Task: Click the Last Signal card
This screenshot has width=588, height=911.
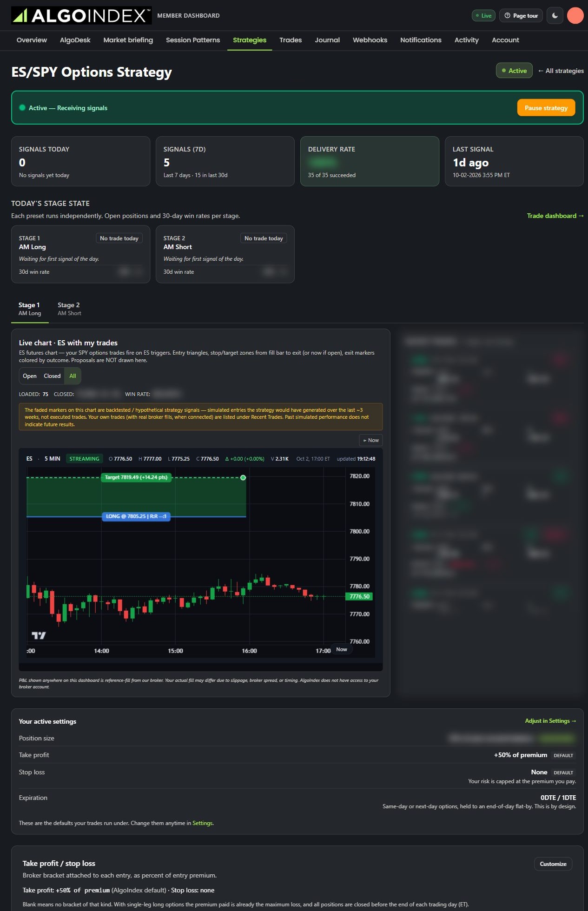Action: (514, 161)
